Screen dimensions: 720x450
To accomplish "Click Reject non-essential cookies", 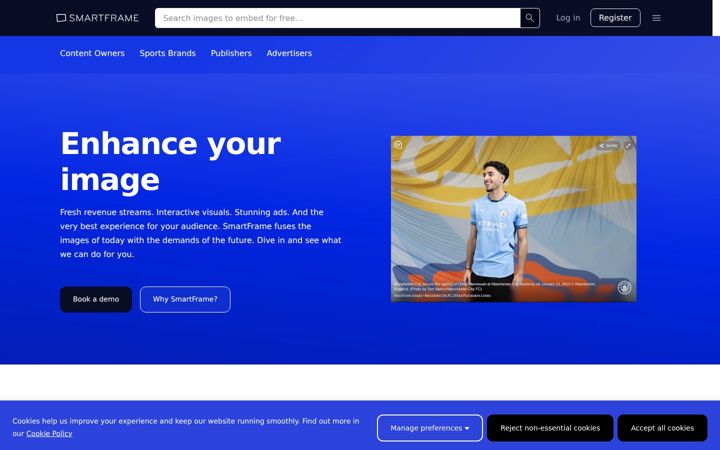I will pos(550,428).
